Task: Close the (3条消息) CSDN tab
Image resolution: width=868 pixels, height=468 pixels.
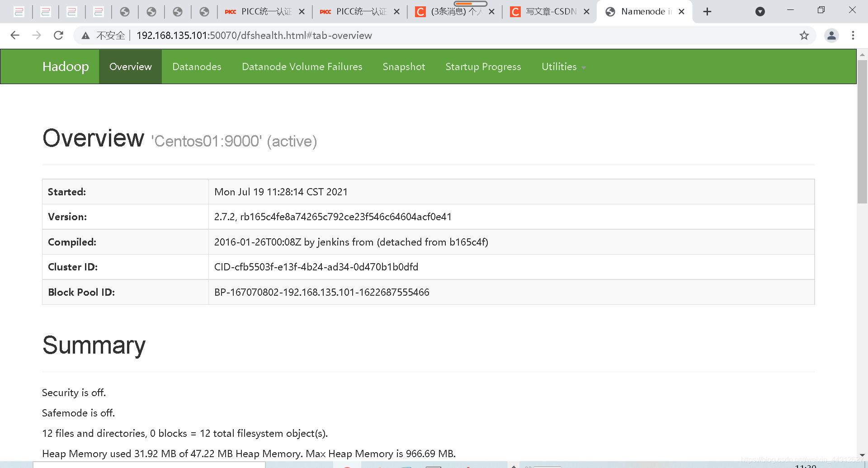Action: (x=492, y=12)
